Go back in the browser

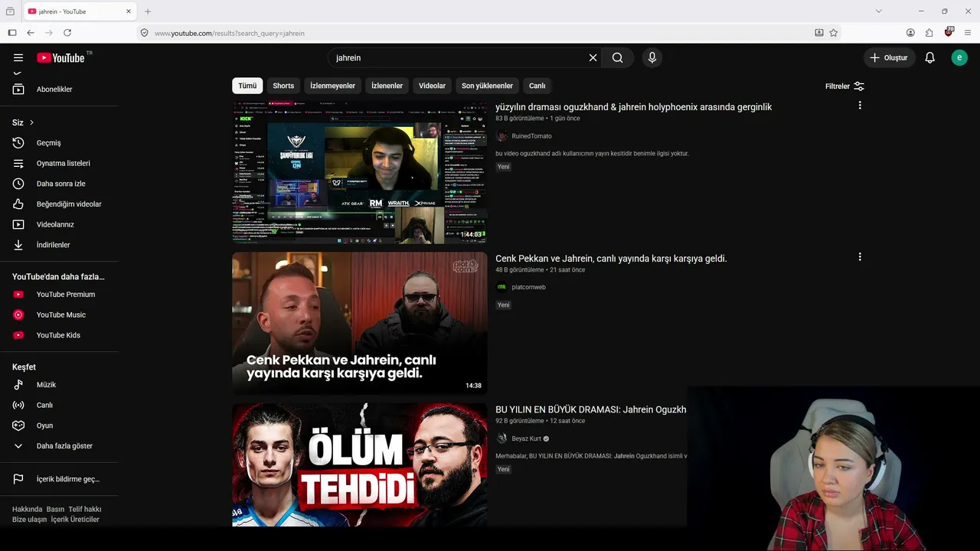click(x=31, y=33)
